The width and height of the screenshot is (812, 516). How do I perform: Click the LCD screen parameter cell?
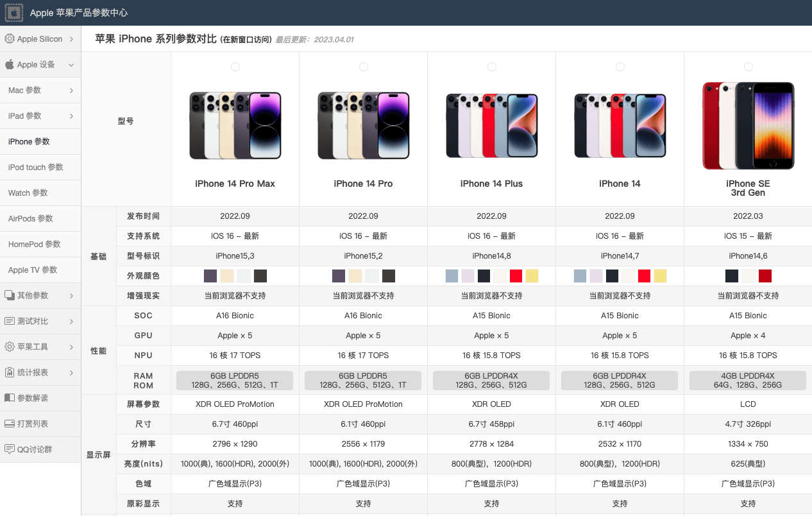749,404
